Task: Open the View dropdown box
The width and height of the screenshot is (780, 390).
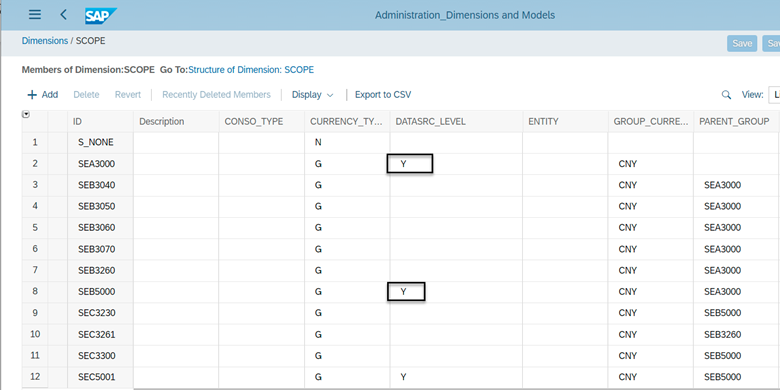Action: tap(774, 95)
